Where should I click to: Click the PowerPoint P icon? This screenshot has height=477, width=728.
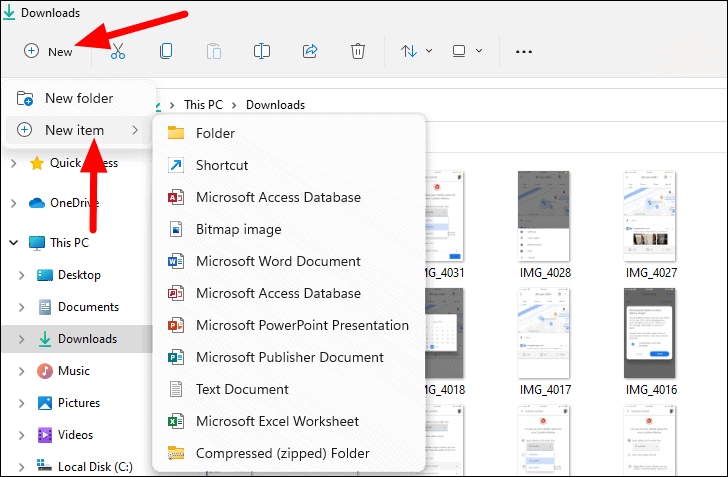coord(176,326)
